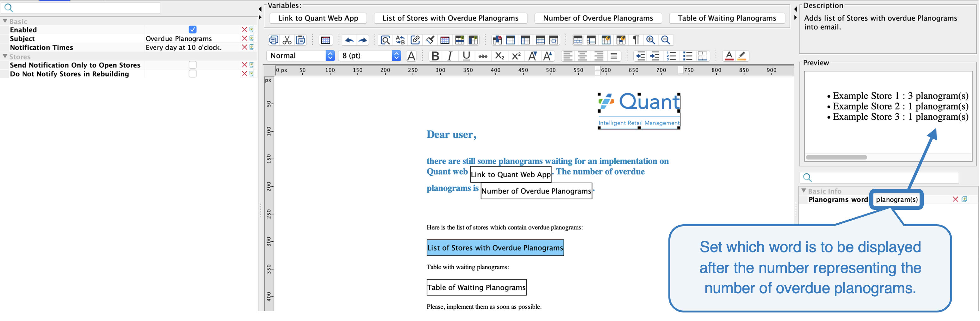The image size is (980, 321).
Task: Click the cut scissors icon
Action: click(x=287, y=40)
